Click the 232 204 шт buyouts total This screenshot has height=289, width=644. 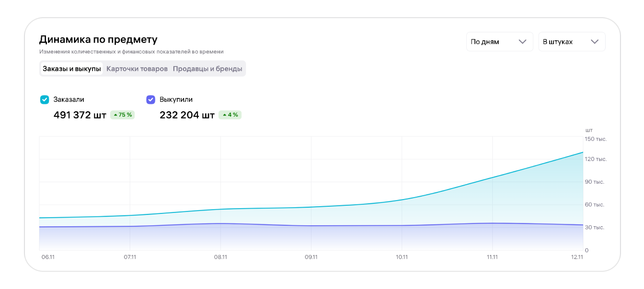point(187,115)
